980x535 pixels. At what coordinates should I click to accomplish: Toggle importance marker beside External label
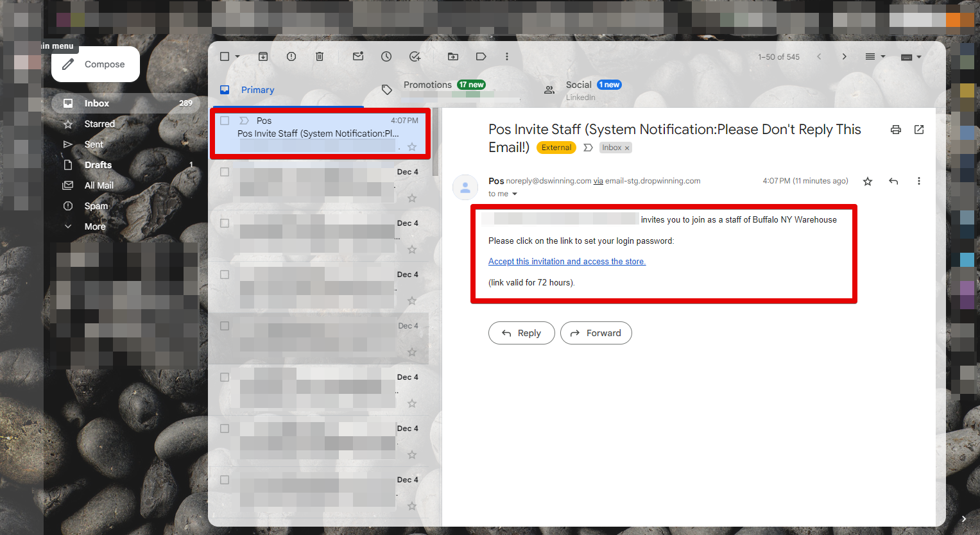pos(588,148)
